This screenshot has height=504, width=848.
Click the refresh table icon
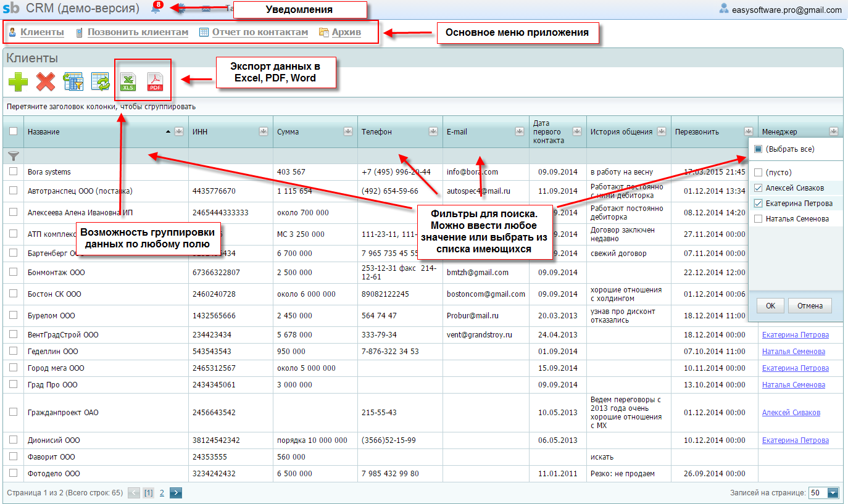100,81
